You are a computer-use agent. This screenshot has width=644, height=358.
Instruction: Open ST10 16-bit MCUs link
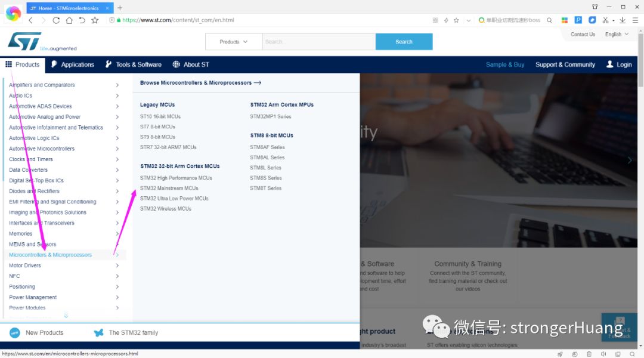pos(160,117)
